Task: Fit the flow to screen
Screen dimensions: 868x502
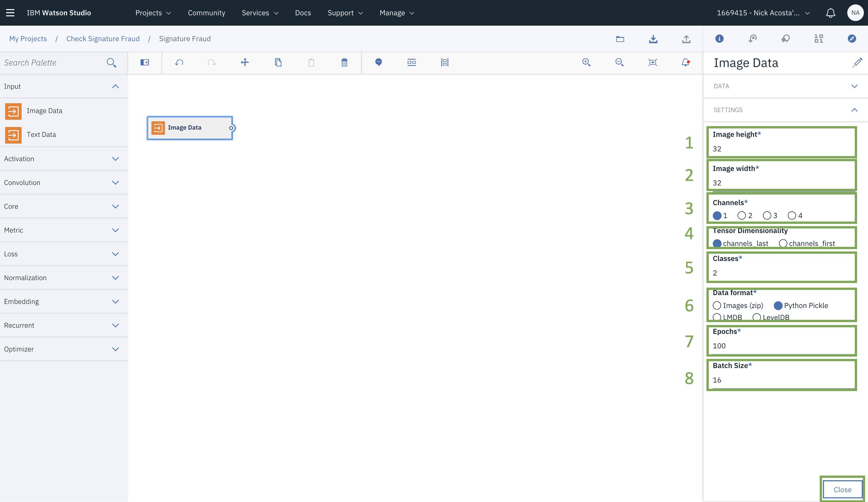Action: point(653,62)
